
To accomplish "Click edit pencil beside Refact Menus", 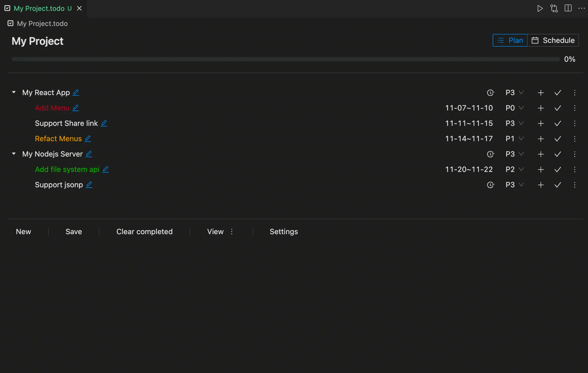I will tap(88, 139).
